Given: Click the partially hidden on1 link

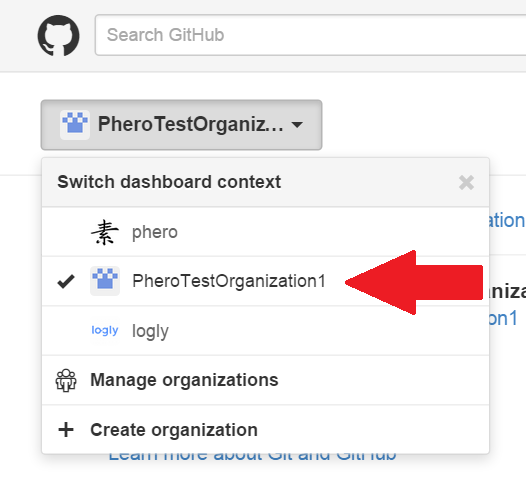Looking at the screenshot, I should 504,319.
